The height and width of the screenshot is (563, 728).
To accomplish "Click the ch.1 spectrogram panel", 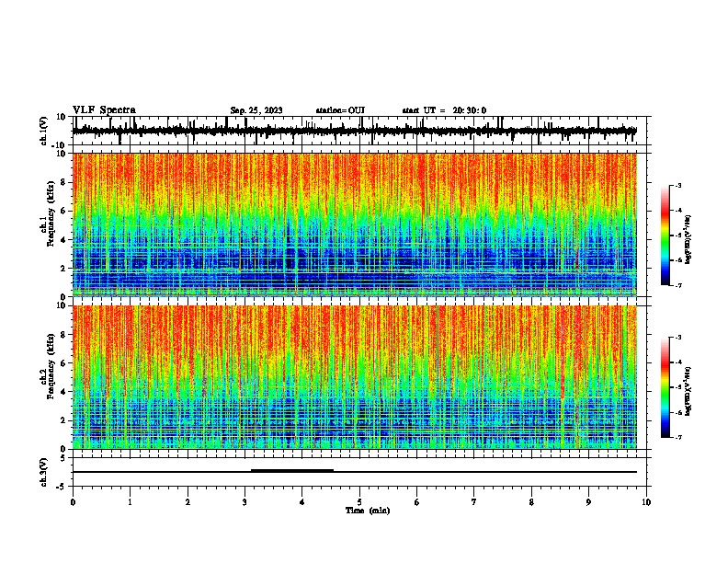I will (x=355, y=224).
